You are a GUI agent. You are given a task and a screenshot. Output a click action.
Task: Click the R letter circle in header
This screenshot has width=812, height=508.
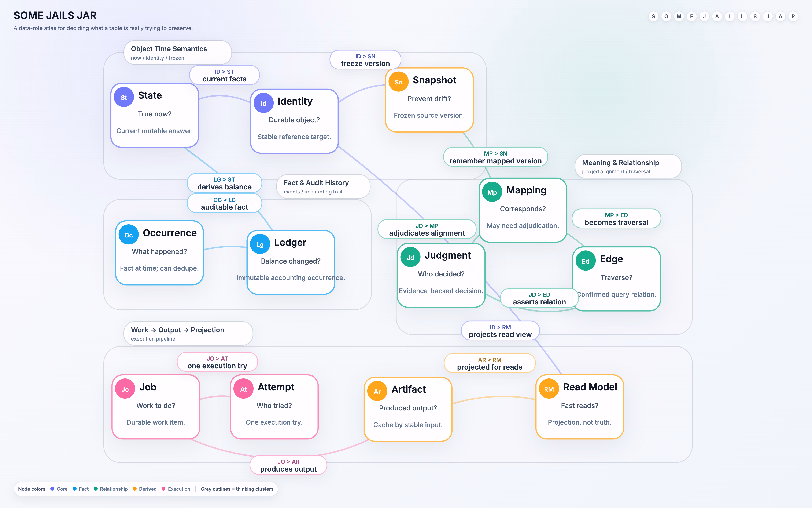pos(793,16)
